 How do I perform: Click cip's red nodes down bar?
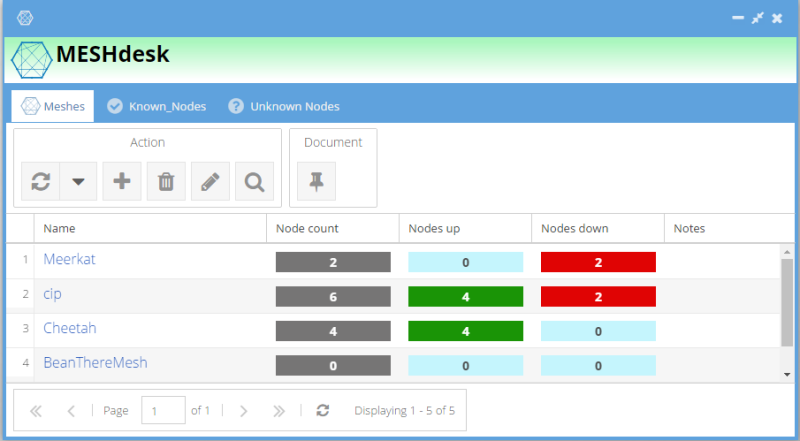point(598,297)
